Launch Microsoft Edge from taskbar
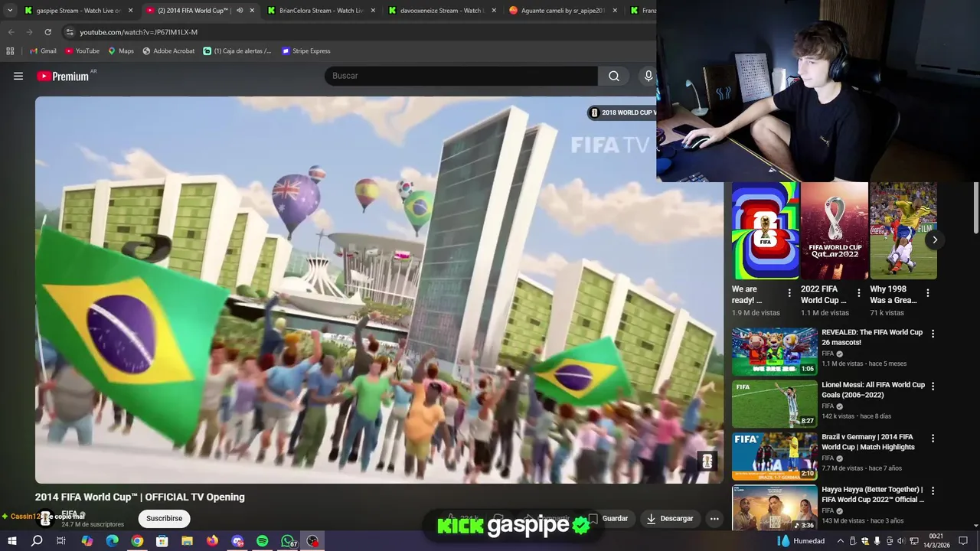The width and height of the screenshot is (980, 551). pyautogui.click(x=112, y=541)
